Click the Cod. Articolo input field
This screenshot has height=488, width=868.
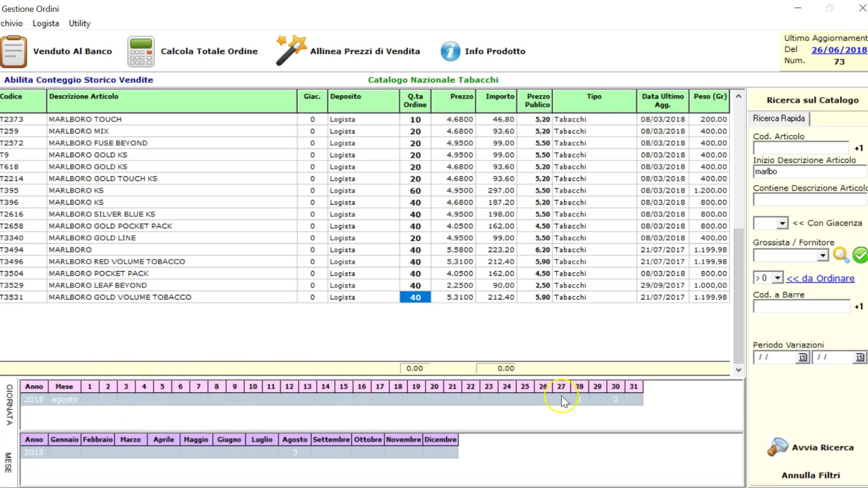pos(801,148)
